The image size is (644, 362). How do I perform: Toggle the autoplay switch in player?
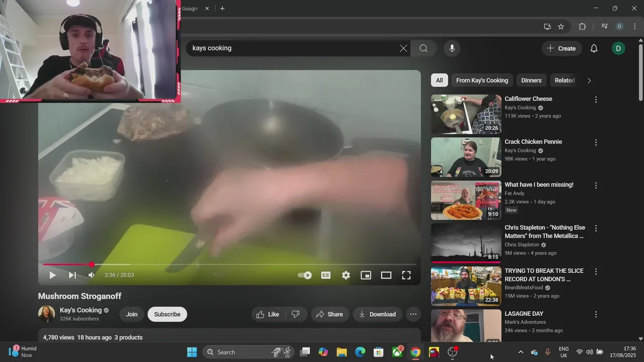(304, 275)
